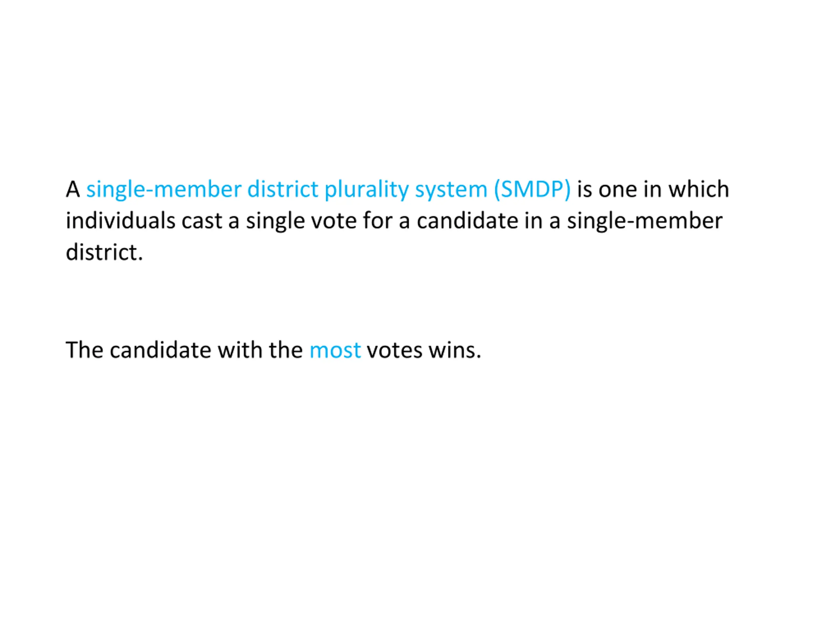Click the word "cast"

click(x=202, y=221)
